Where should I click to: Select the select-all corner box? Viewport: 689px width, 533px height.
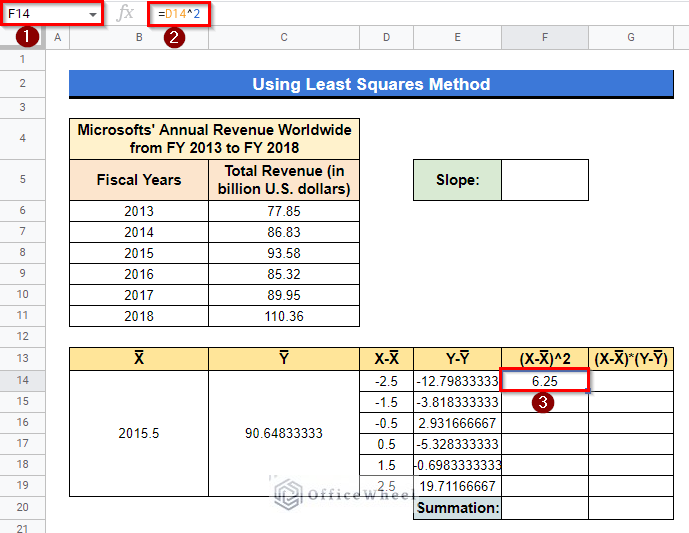click(x=22, y=37)
